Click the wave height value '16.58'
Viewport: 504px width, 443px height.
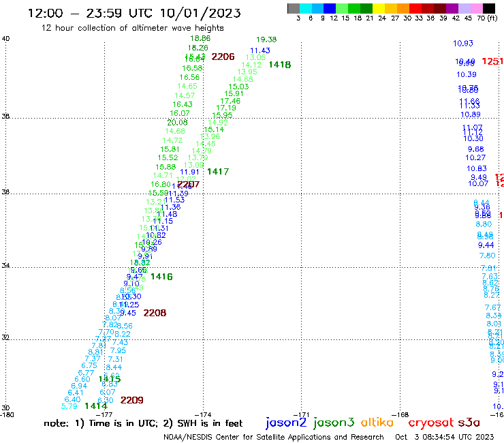pyautogui.click(x=192, y=68)
